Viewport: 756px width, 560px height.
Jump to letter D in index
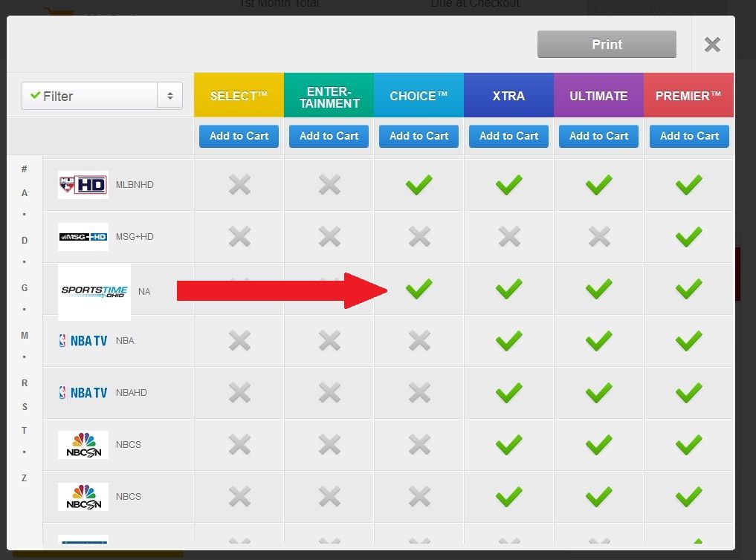pos(24,241)
